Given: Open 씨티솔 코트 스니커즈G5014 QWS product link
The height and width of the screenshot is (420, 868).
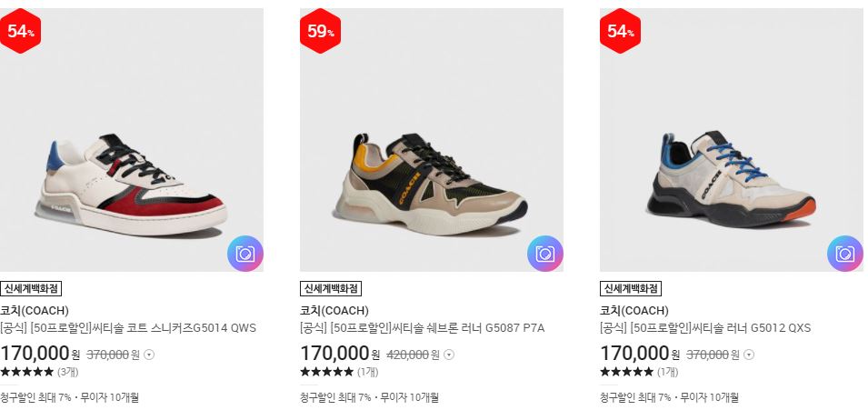Looking at the screenshot, I should [x=128, y=328].
